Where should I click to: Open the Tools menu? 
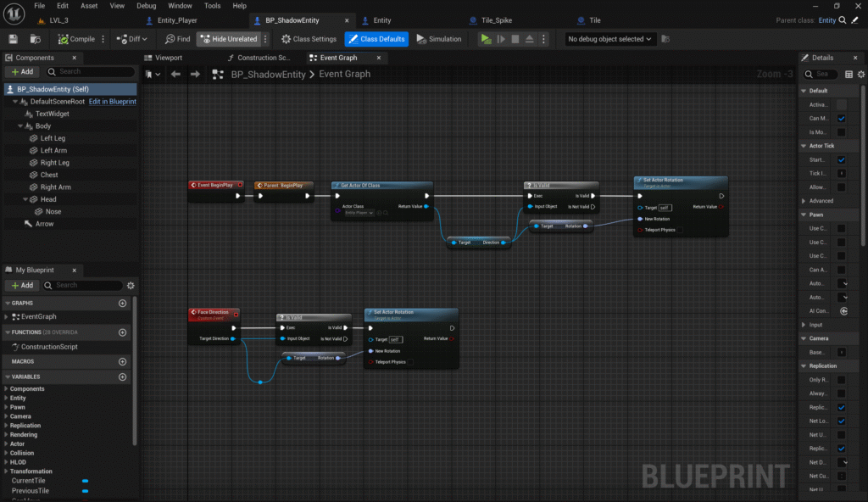click(212, 6)
